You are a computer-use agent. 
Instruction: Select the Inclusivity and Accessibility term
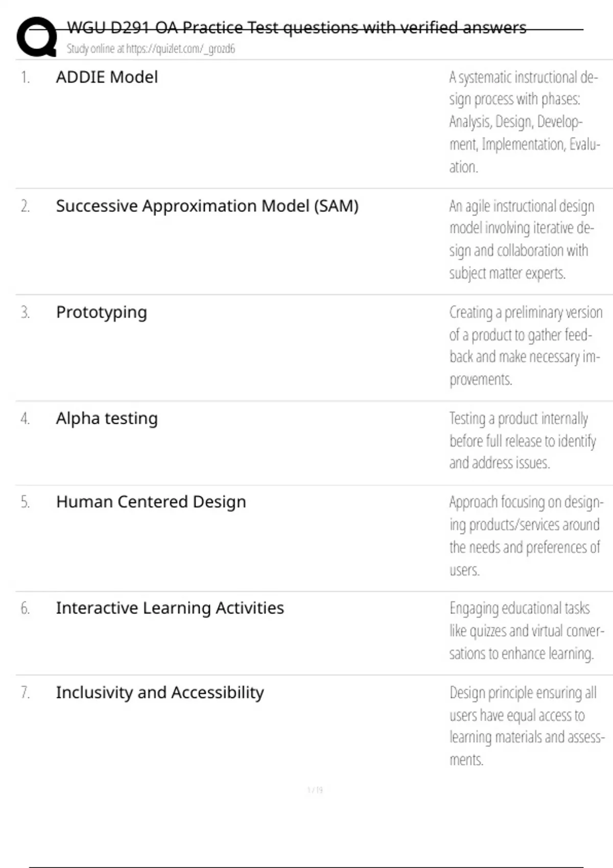pyautogui.click(x=159, y=692)
